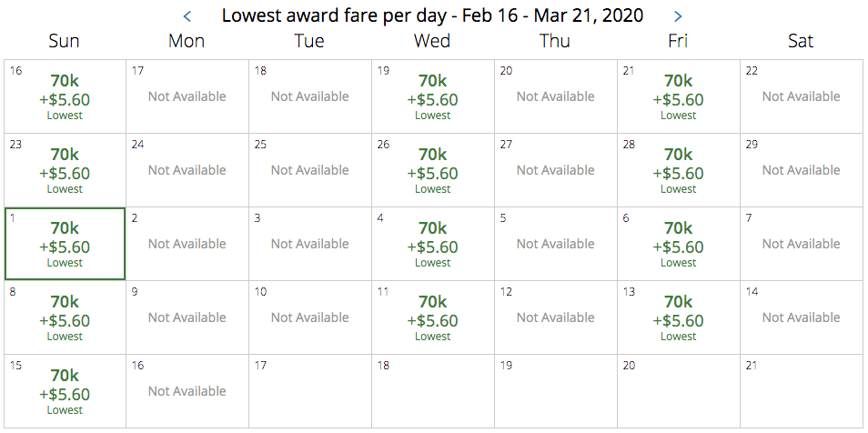Select Sunday the 23rd 70k fare
Screen dimensions: 868x433
[x=65, y=170]
